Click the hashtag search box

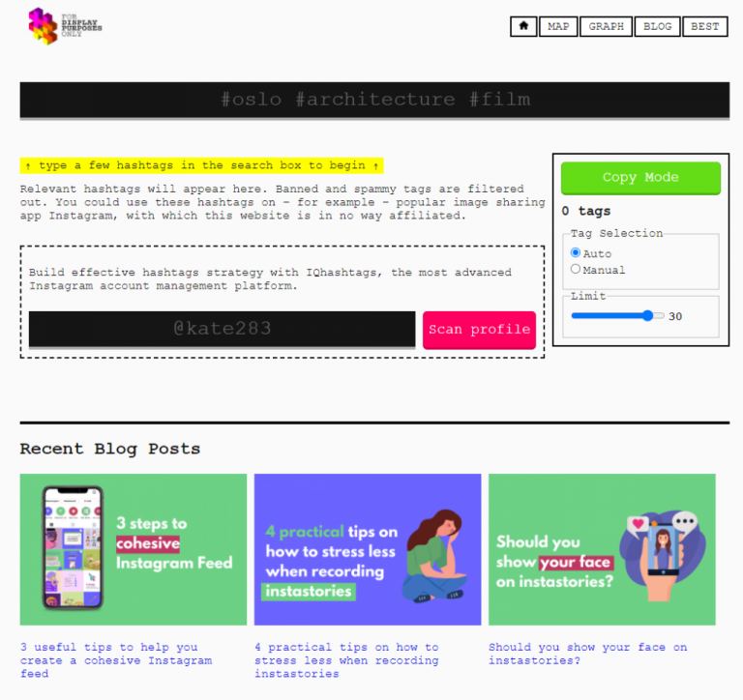tap(374, 100)
